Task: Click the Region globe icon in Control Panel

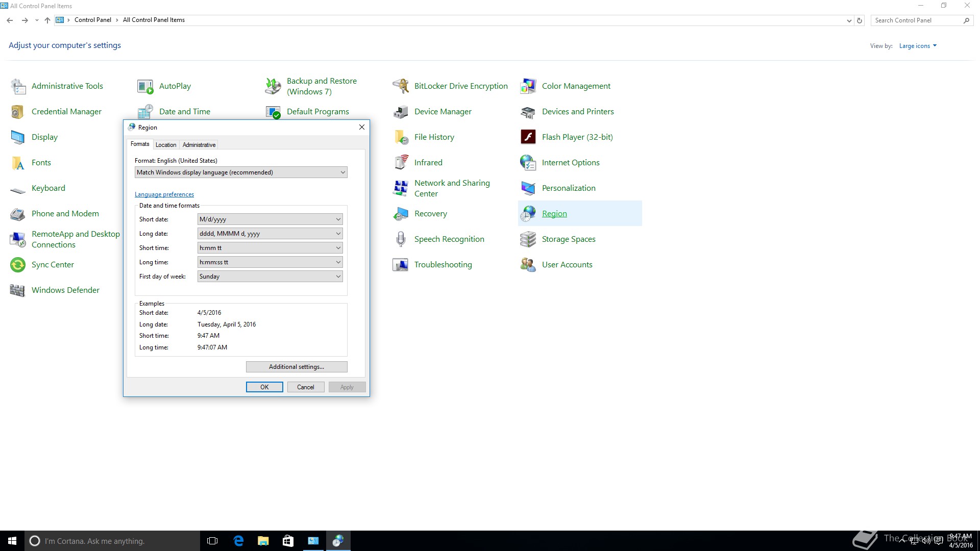Action: click(x=528, y=214)
